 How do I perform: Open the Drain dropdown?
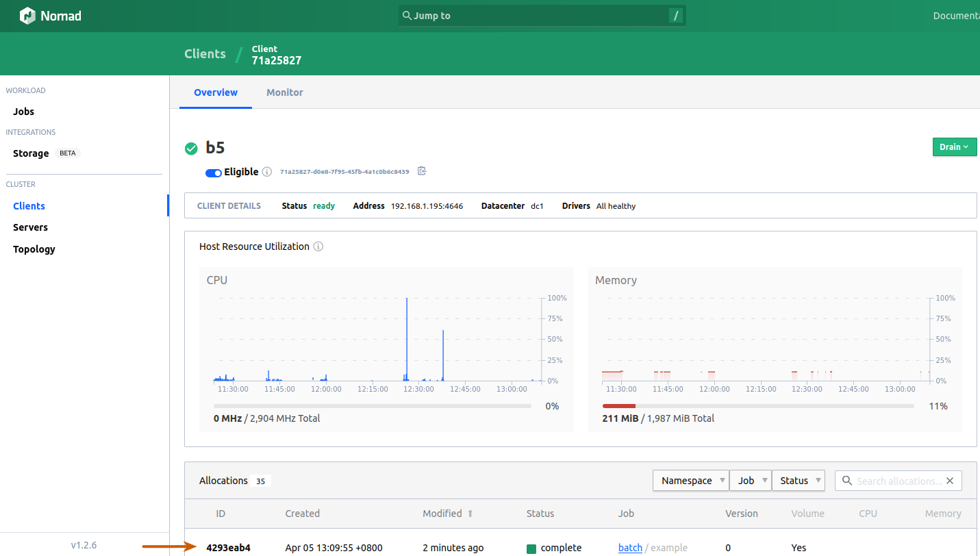[955, 147]
